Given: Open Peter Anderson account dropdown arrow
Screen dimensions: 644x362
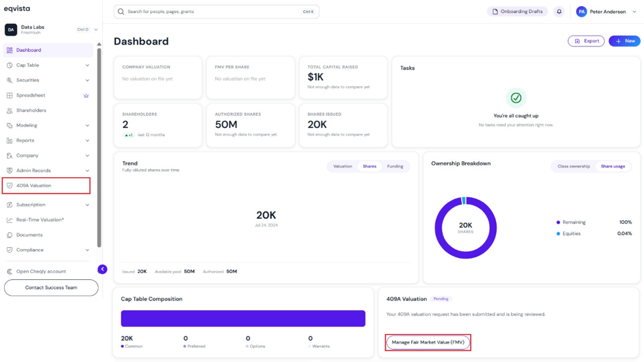Looking at the screenshot, I should click(634, 12).
